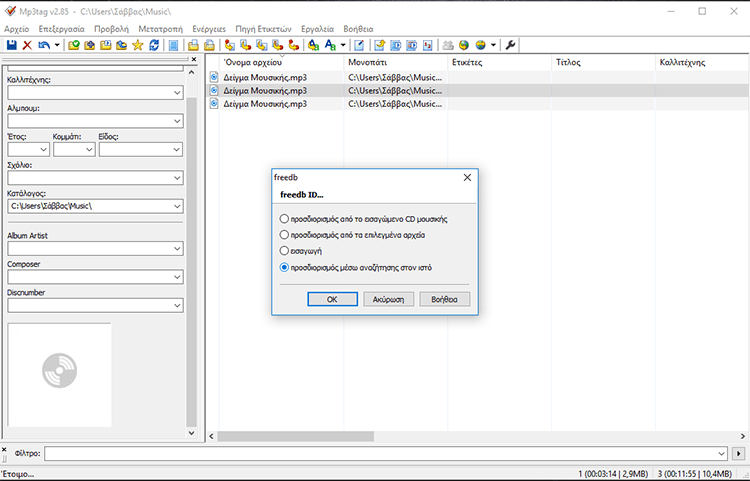Click the green globe web source icon
Screen dimensions: 750x481
[463, 45]
